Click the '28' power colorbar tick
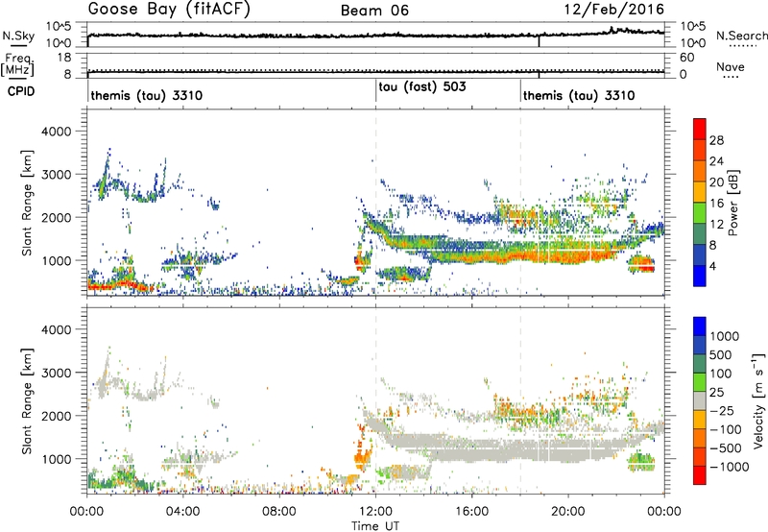 tap(716, 140)
